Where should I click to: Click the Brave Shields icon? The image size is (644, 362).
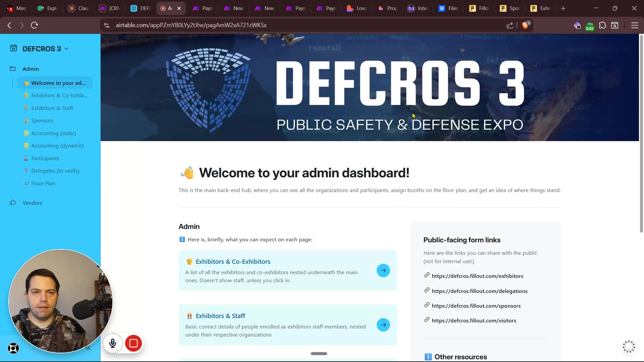point(526,25)
